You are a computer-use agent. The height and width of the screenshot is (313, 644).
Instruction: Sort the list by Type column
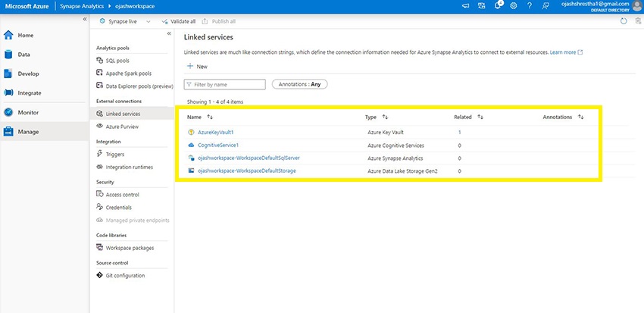click(x=385, y=117)
